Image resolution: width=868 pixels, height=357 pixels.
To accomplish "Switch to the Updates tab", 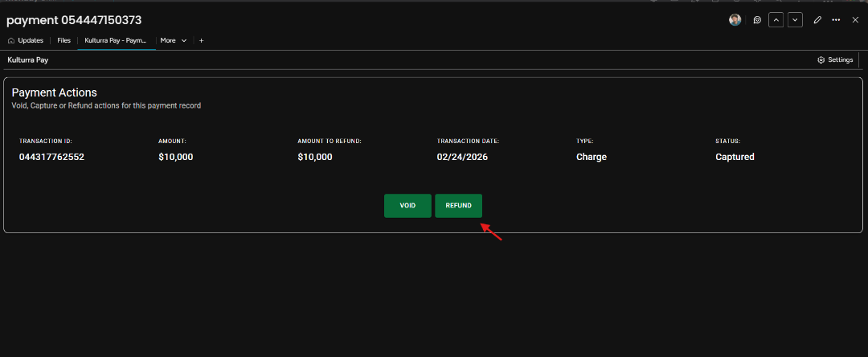I will pyautogui.click(x=26, y=40).
